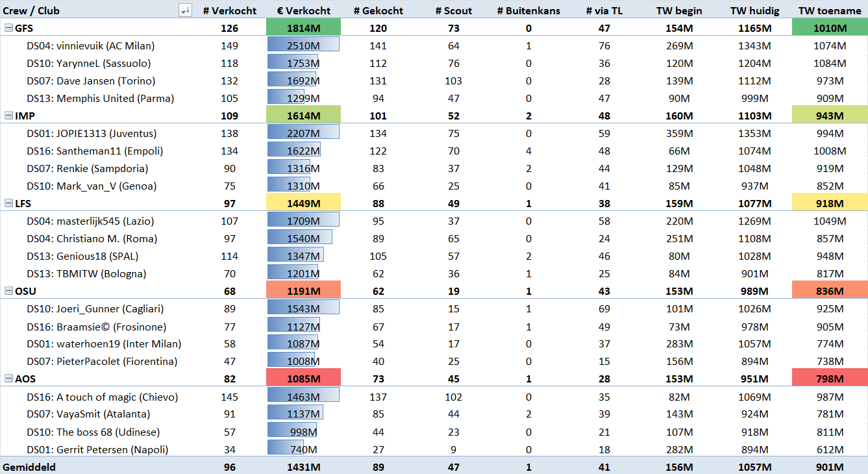The image size is (868, 474).
Task: Select the # Scout column header
Action: pyautogui.click(x=454, y=10)
